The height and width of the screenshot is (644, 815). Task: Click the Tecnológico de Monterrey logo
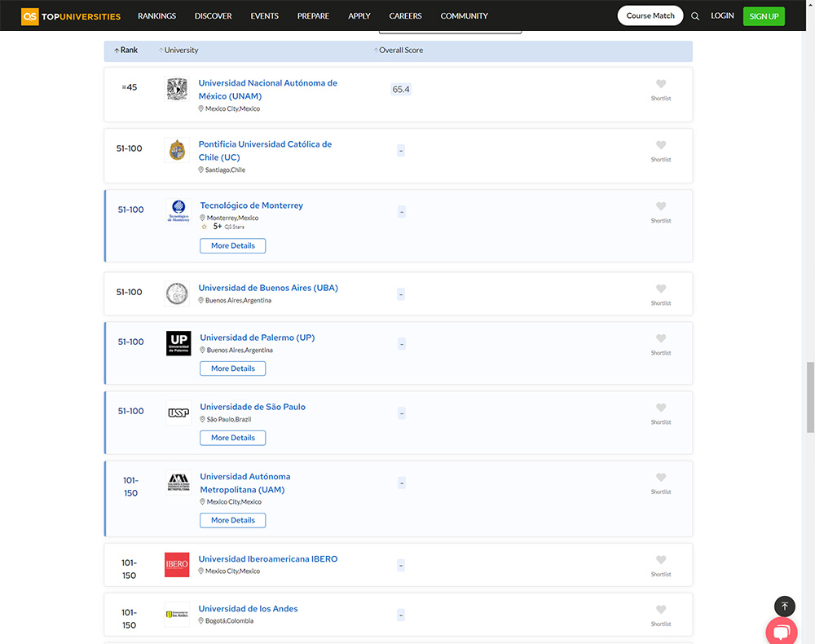tap(178, 212)
